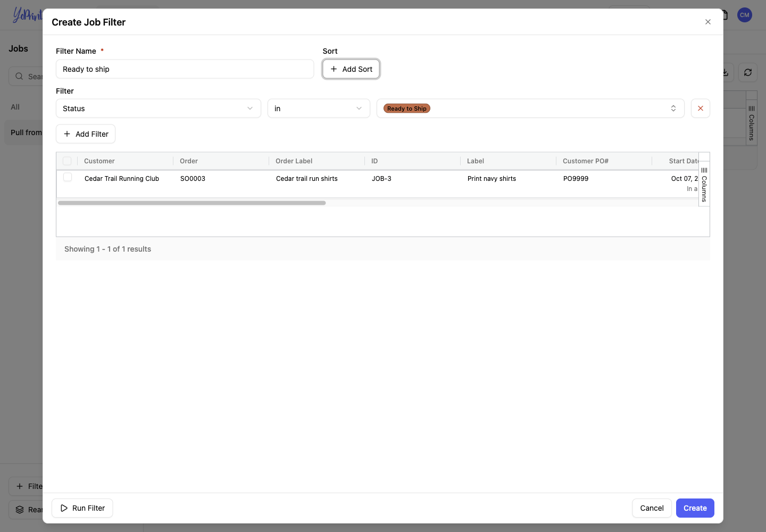Remove the Status filter row
766x532 pixels.
701,109
